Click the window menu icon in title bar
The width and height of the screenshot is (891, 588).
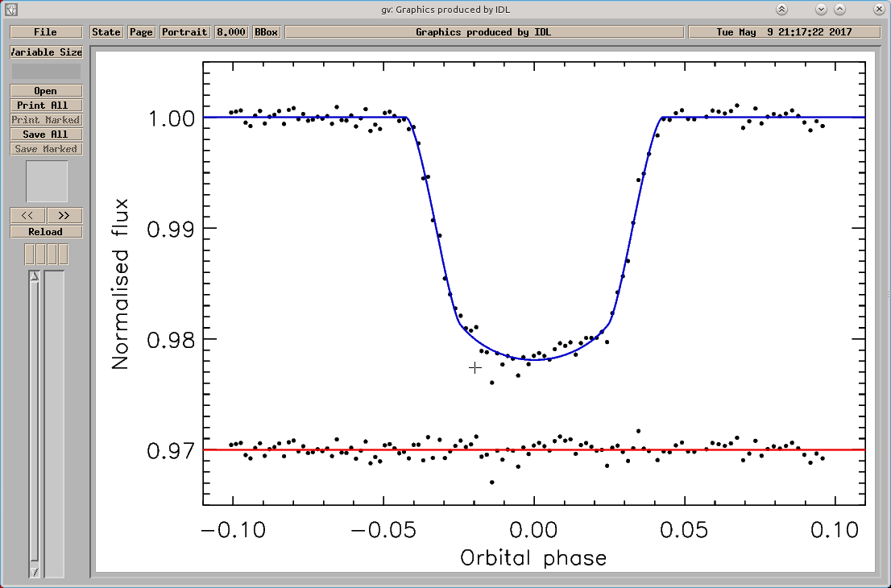[10, 10]
